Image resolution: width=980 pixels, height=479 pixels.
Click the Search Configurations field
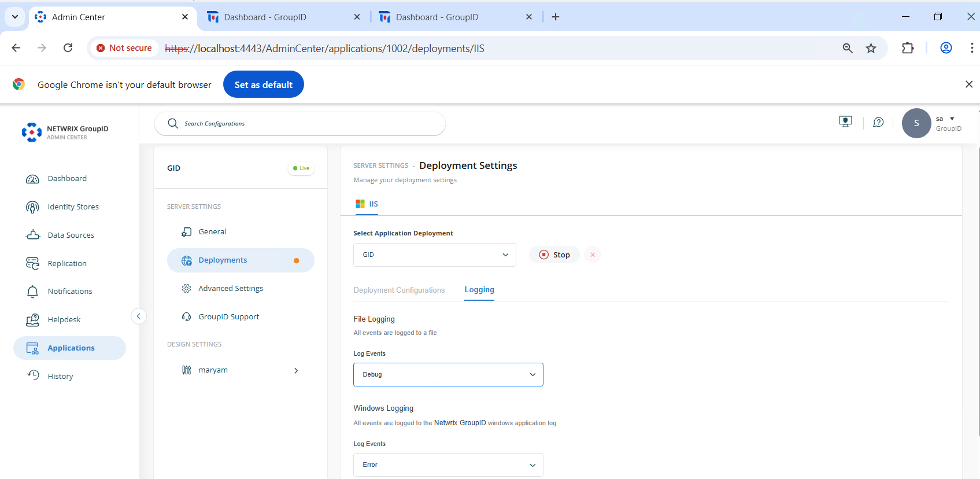(299, 124)
